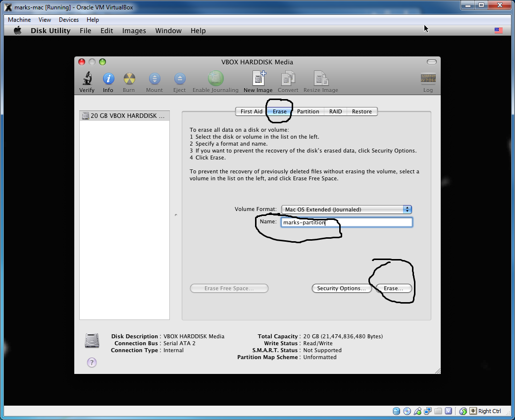Click the '20 GB (21,474,836,480 Bytes)' capacity text
Viewport: 515px width, 420px height.
[343, 336]
